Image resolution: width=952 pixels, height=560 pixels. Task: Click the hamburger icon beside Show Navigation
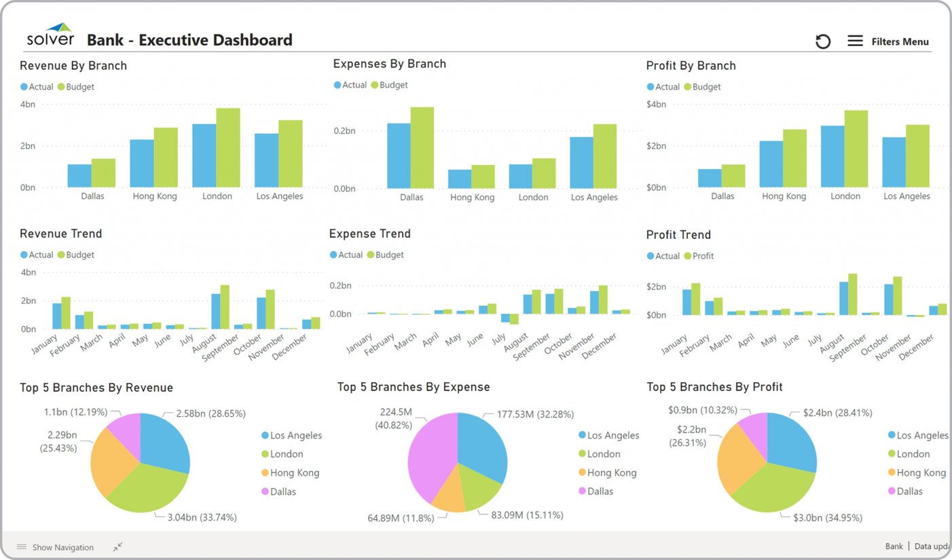click(x=22, y=546)
